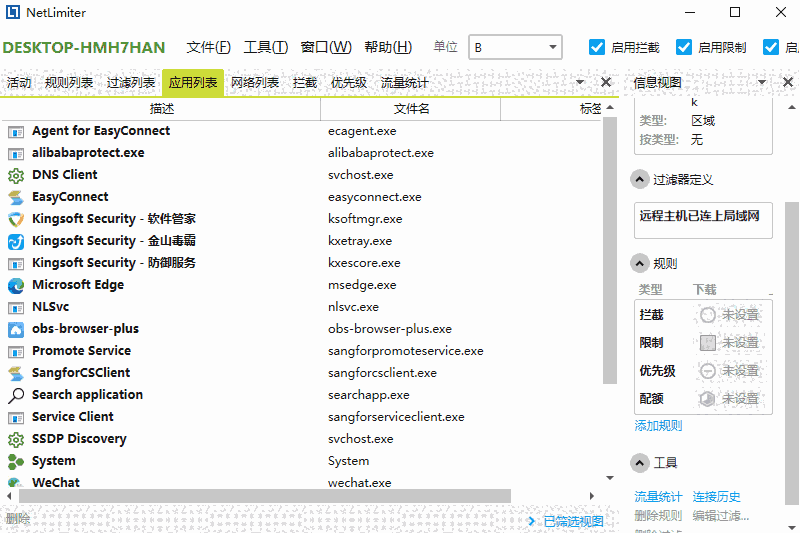Click the obs-browser-plus icon

pos(16,329)
